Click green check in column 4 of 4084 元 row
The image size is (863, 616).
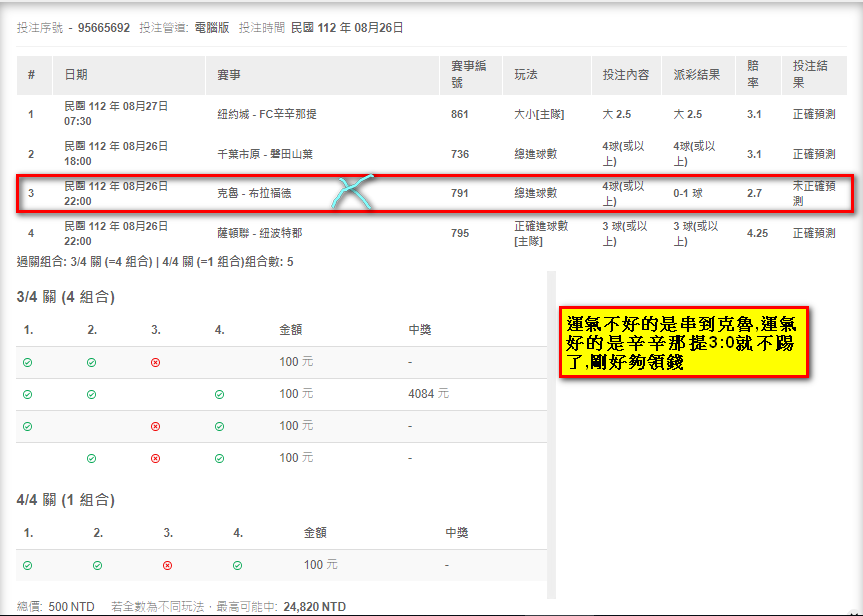coord(219,395)
